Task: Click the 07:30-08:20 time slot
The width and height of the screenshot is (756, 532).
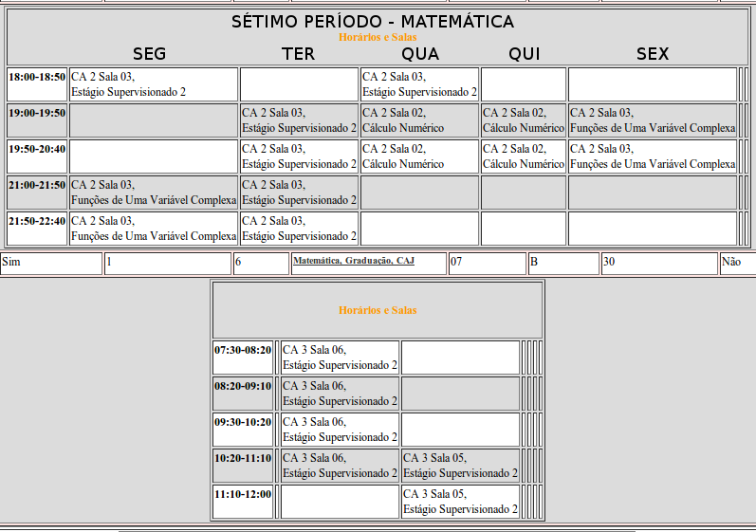Action: click(243, 358)
